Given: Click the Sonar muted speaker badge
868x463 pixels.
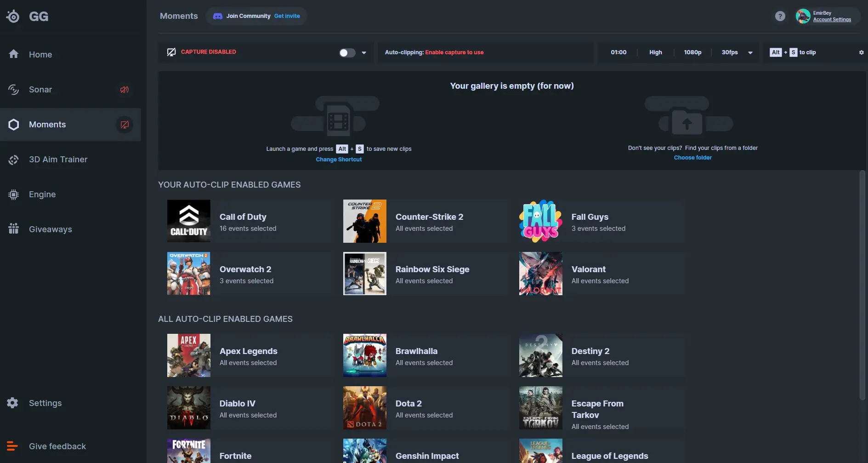Looking at the screenshot, I should coord(125,90).
